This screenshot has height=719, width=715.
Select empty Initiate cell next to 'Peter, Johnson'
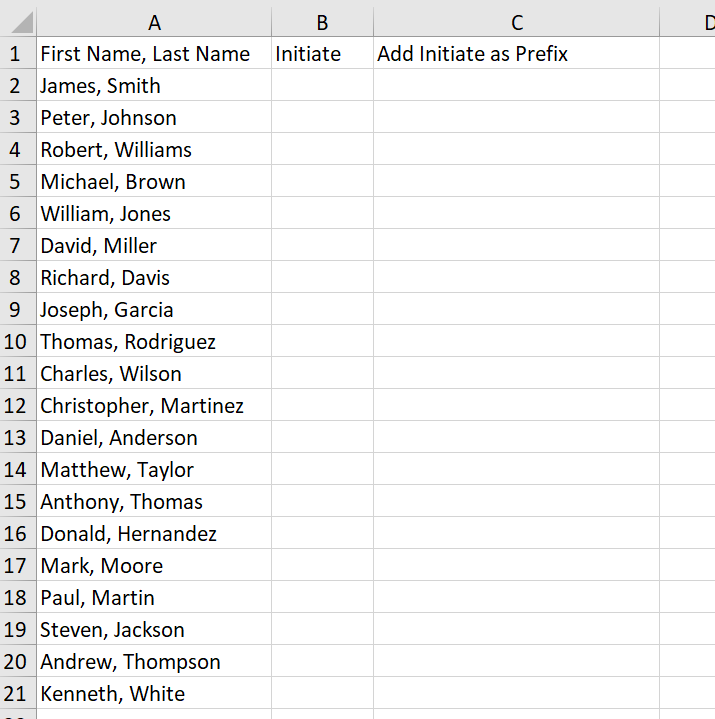(322, 118)
